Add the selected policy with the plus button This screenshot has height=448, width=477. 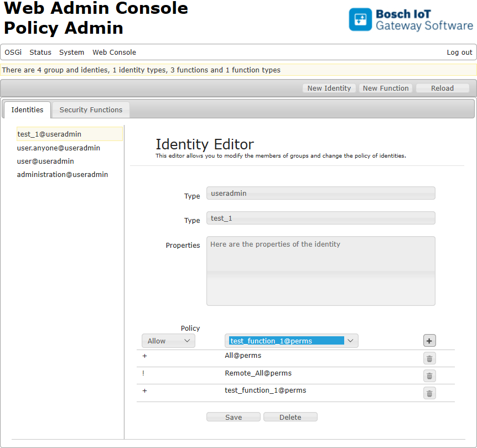point(429,341)
